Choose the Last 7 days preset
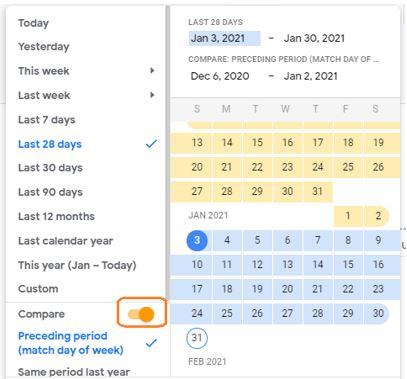Screen dimensions: 407x379 click(x=47, y=120)
